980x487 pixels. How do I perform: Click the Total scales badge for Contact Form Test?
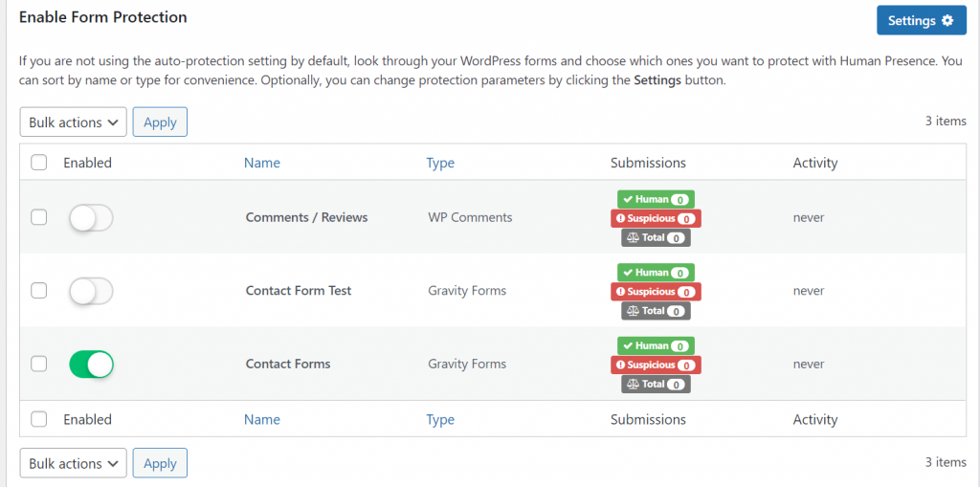(x=656, y=311)
